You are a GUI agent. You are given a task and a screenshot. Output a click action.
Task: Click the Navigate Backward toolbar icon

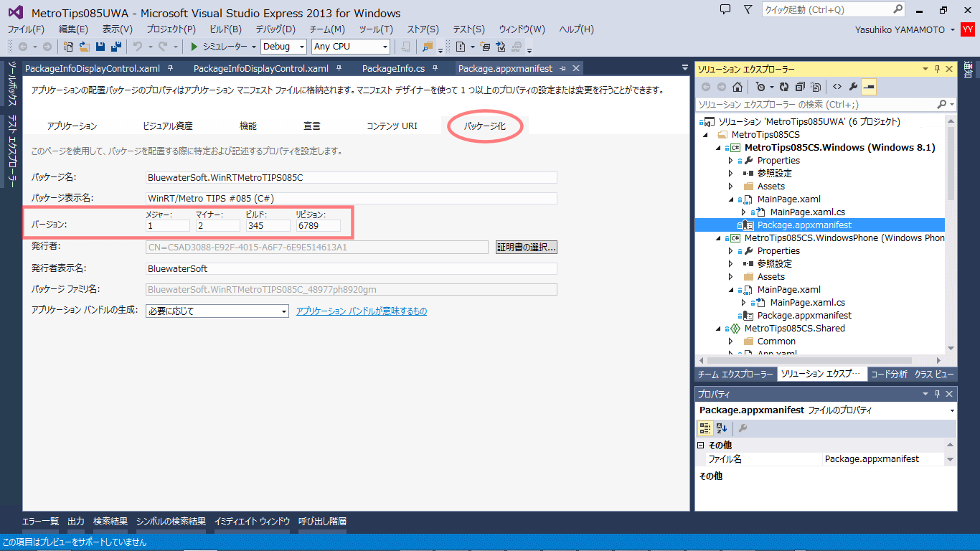click(23, 47)
